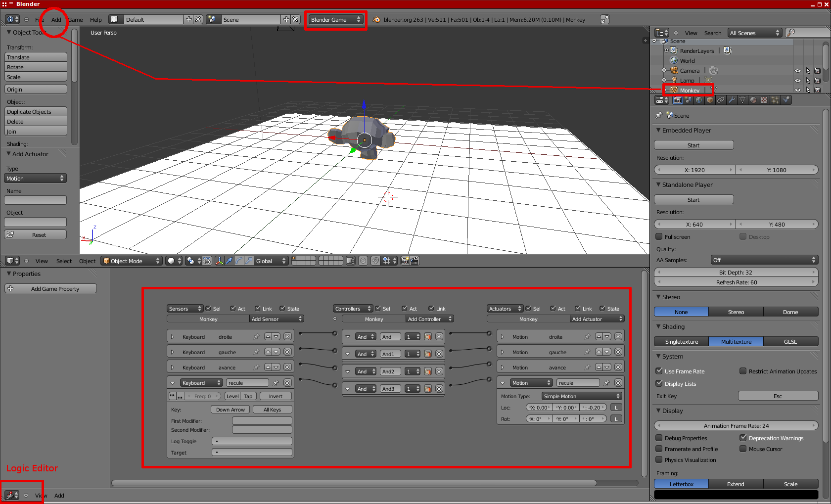831x504 pixels.
Task: Open the Object Mode dropdown
Action: (132, 261)
